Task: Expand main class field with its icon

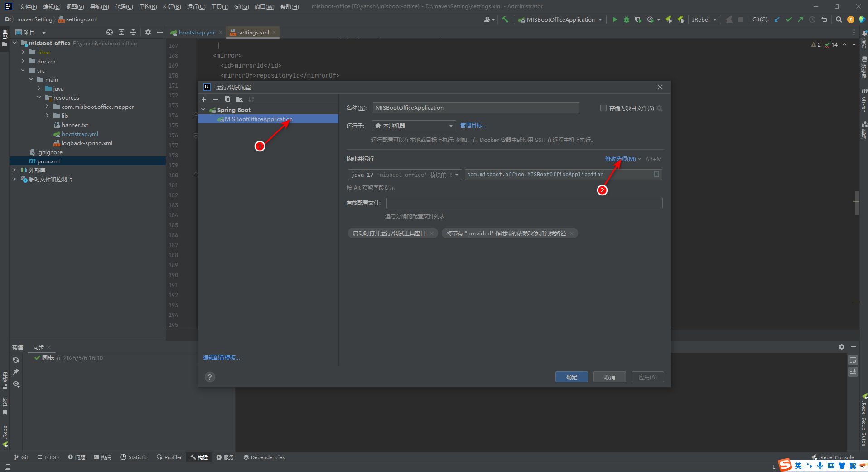Action: 656,175
